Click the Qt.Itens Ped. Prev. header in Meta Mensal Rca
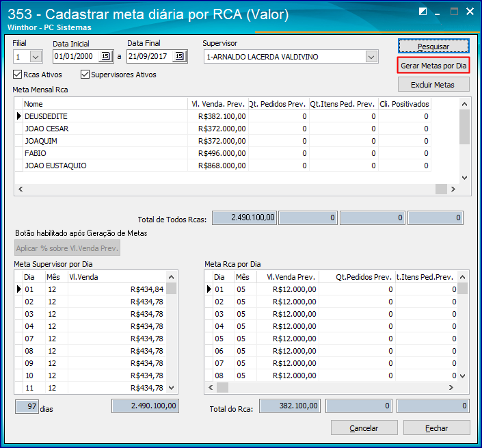This screenshot has width=482, height=448. (x=343, y=104)
